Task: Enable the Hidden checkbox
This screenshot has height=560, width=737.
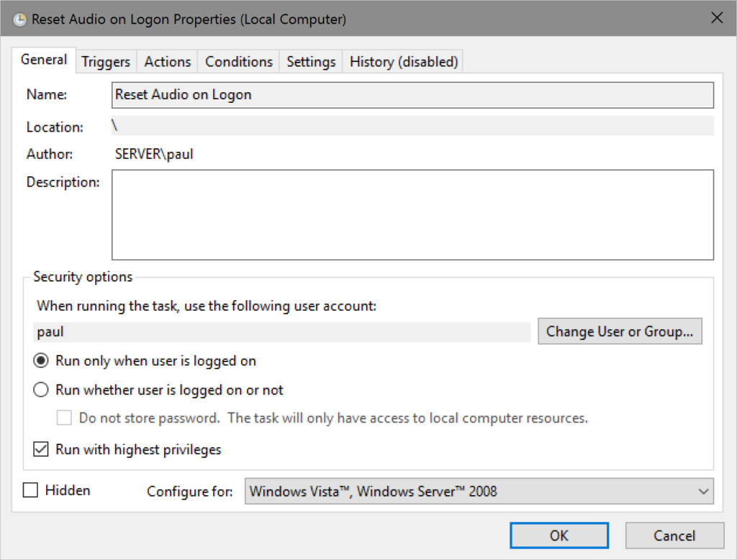Action: tap(30, 491)
